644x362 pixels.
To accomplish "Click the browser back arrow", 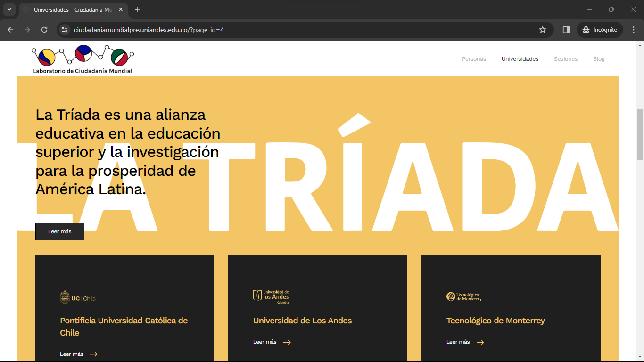I will pos(10,30).
